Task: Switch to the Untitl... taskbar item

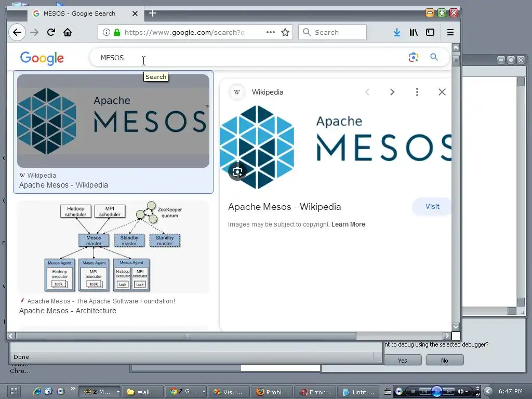Action: (x=358, y=392)
